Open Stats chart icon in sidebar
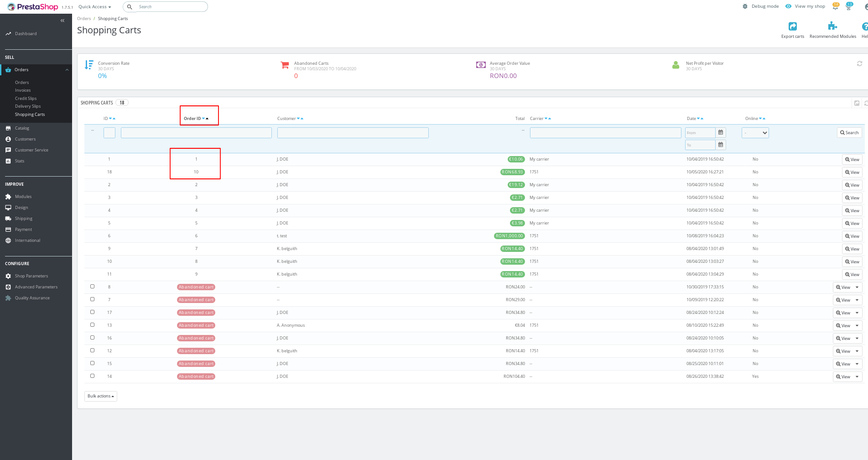 coord(8,161)
